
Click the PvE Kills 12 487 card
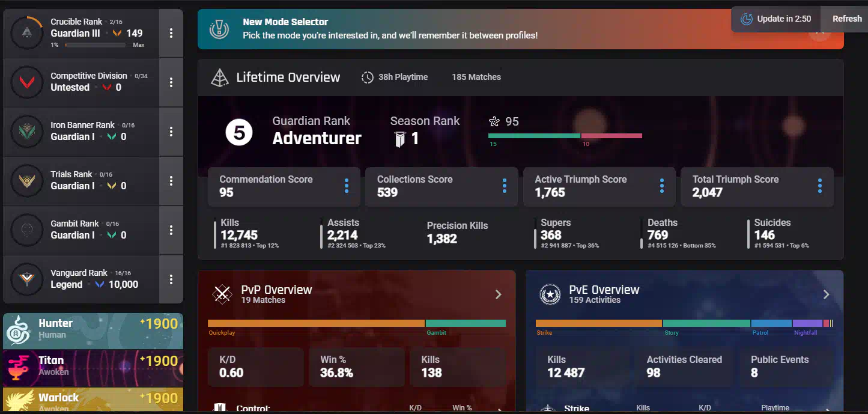point(584,367)
